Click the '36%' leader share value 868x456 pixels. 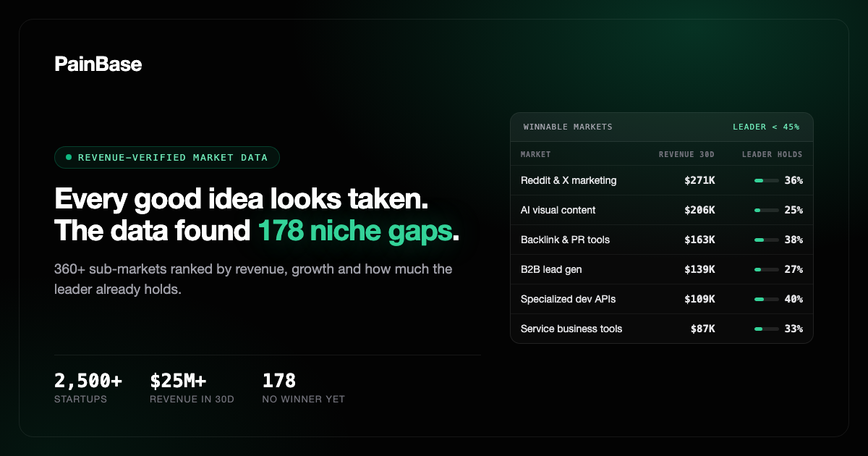(793, 180)
